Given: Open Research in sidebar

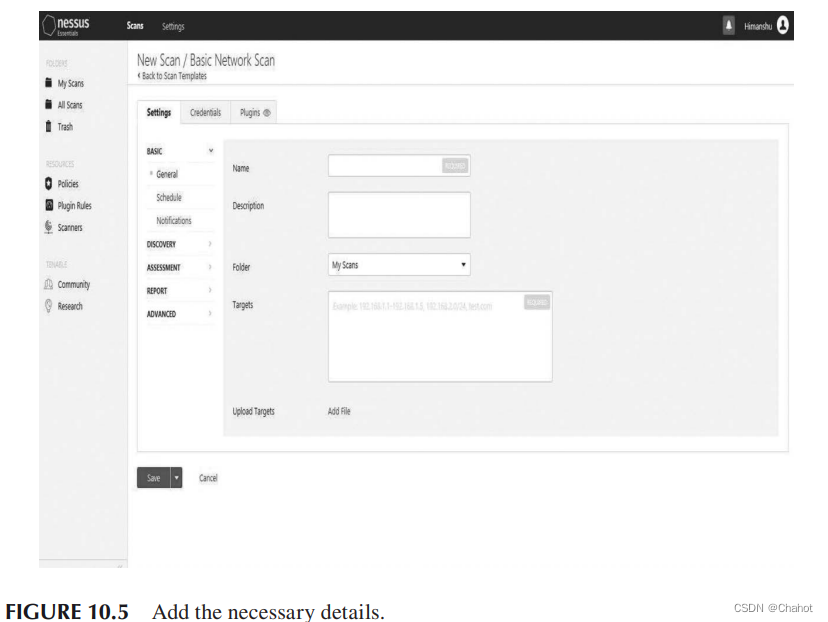Looking at the screenshot, I should click(70, 306).
